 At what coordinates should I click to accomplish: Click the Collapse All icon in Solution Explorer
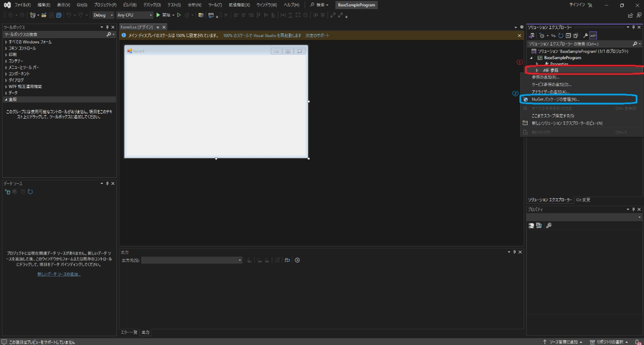pos(568,36)
